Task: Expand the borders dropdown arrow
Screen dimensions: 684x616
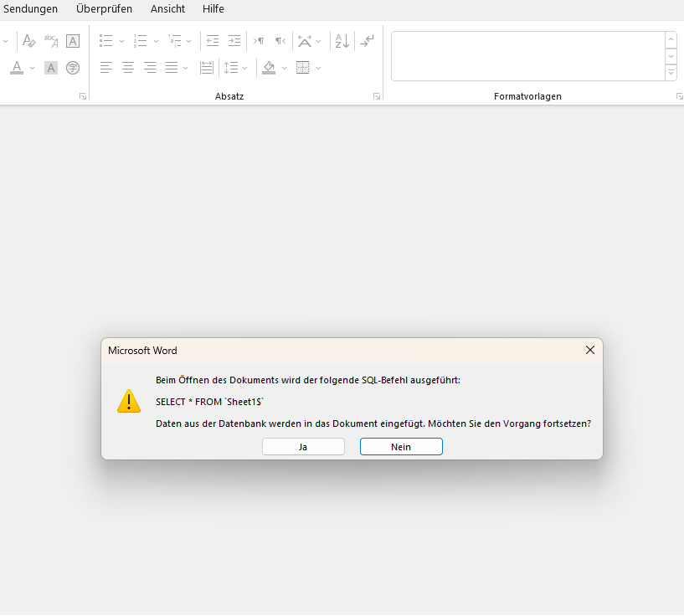Action: coord(318,68)
